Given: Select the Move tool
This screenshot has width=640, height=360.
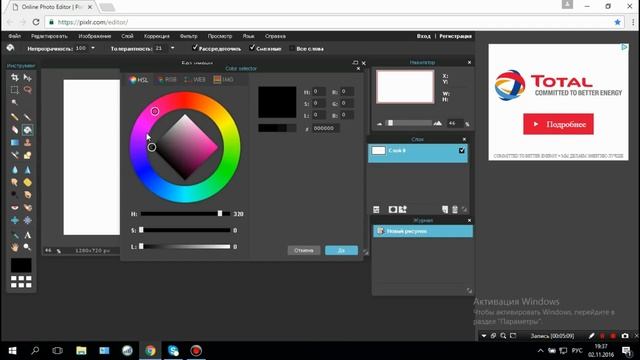Looking at the screenshot, I should (27, 77).
